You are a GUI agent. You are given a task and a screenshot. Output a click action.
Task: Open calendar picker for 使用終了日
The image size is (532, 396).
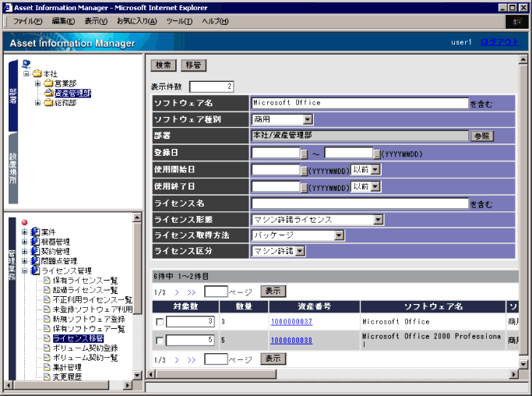tap(304, 188)
